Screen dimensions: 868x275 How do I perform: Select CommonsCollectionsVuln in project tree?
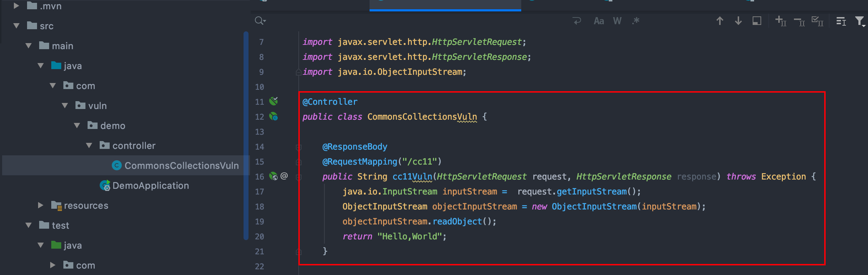coord(181,166)
